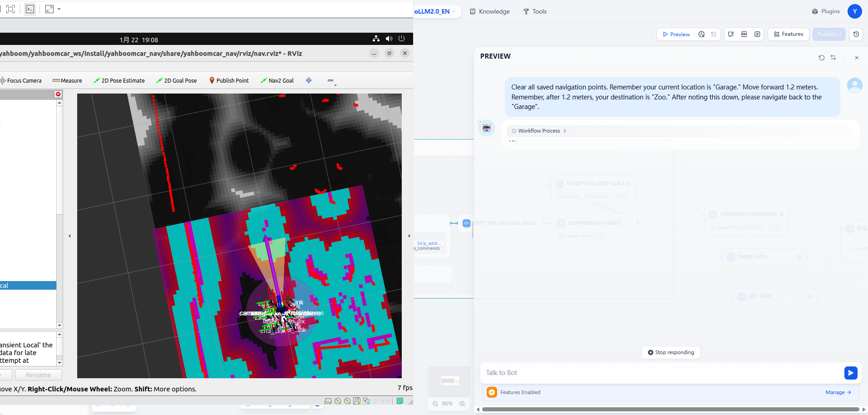The width and height of the screenshot is (868, 415).
Task: Switch to the Knowledge tab
Action: click(490, 11)
